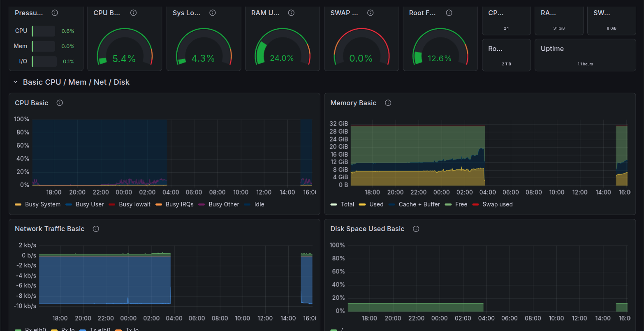The height and width of the screenshot is (331, 644).
Task: Open the RAM Used panel title menu
Action: click(x=265, y=13)
